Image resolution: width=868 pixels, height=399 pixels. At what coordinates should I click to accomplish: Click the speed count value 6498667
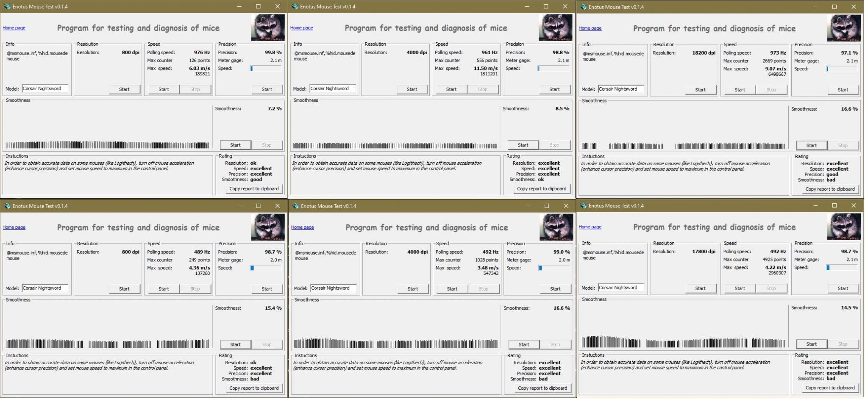click(777, 74)
